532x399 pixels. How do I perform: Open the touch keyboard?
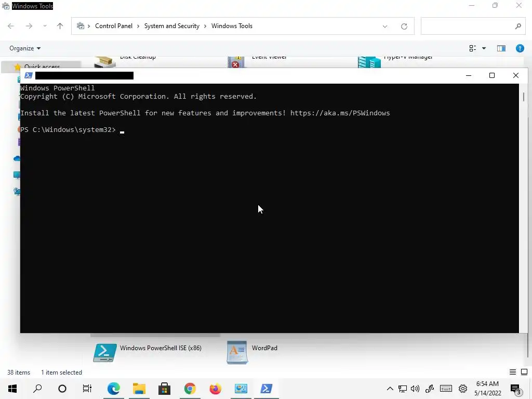pos(446,389)
